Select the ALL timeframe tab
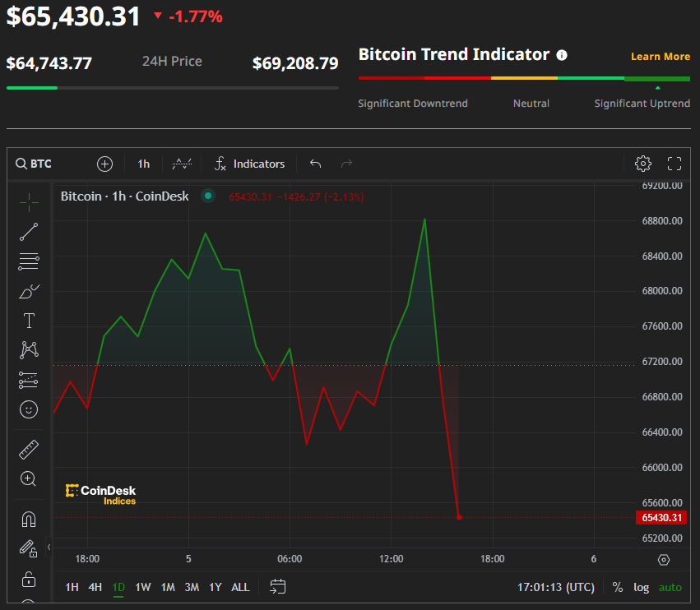The image size is (700, 610). (240, 587)
